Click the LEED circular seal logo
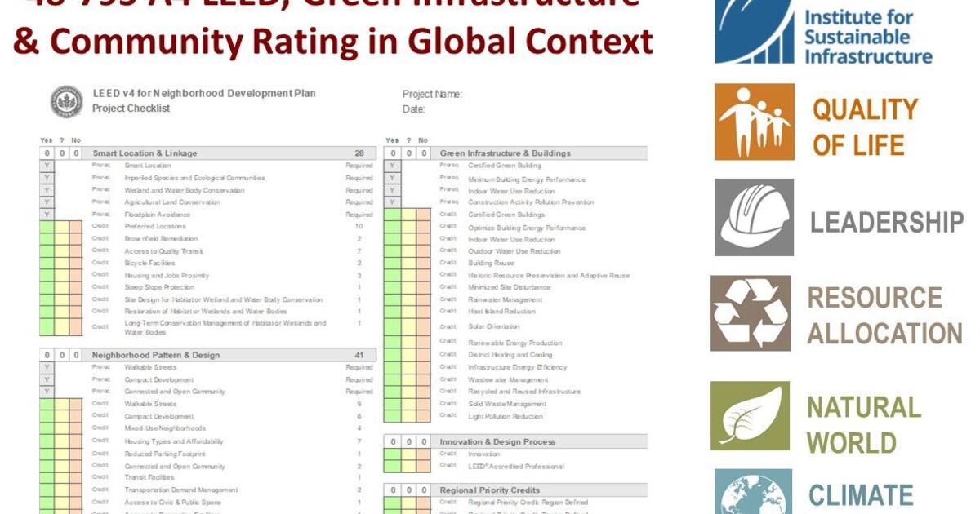 [x=66, y=100]
